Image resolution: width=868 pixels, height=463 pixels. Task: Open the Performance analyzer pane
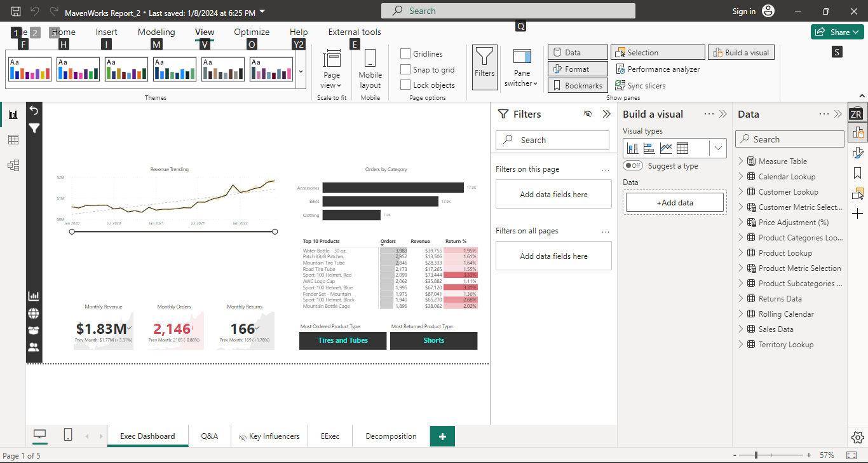point(658,69)
